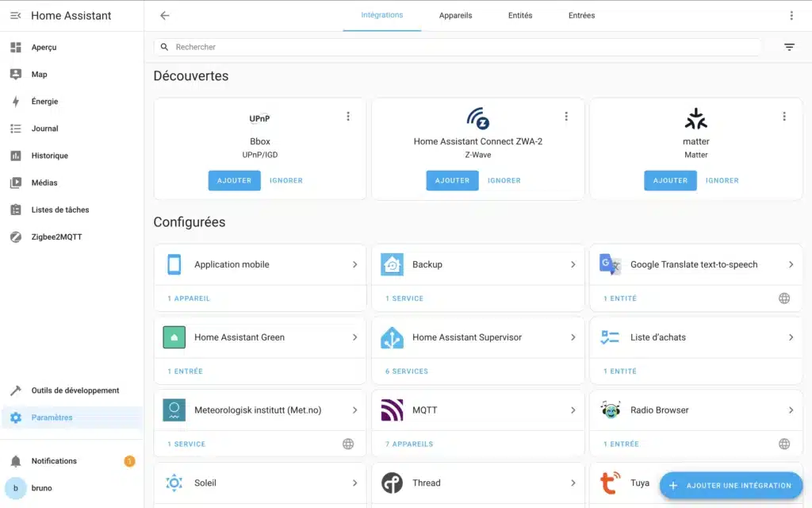Click the Radio Browser icon

tap(610, 410)
